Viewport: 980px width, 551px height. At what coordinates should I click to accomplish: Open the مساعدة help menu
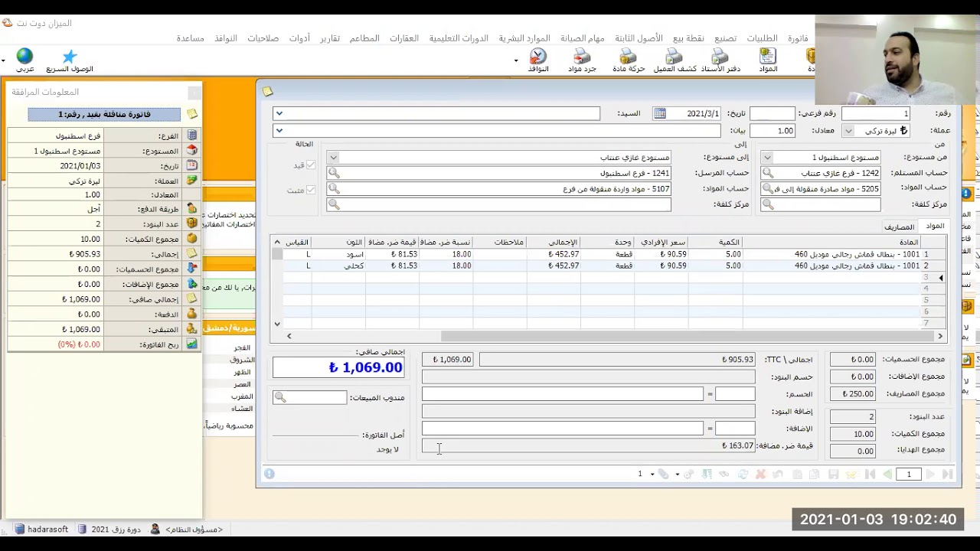coord(190,38)
